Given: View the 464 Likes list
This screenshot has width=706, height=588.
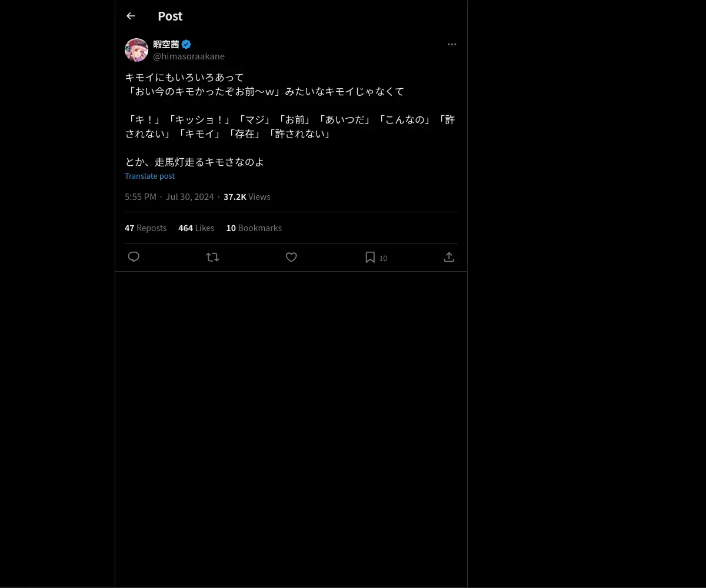Looking at the screenshot, I should coord(197,228).
